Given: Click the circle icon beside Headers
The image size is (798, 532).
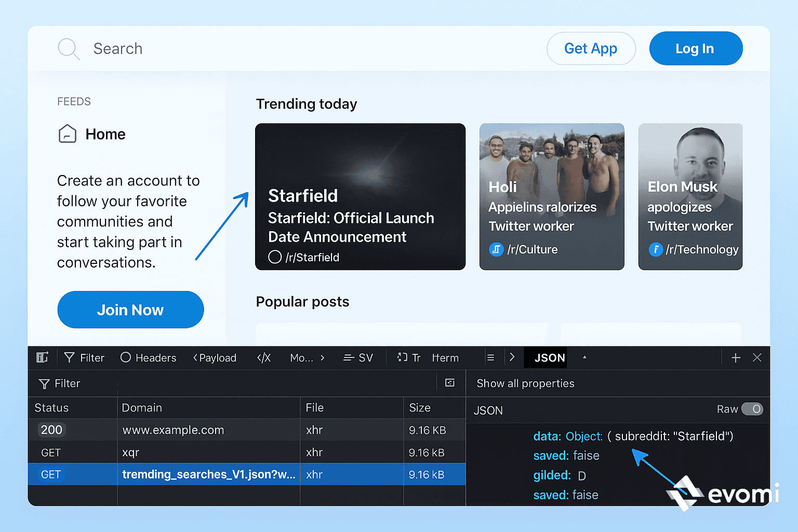Looking at the screenshot, I should click(x=125, y=357).
